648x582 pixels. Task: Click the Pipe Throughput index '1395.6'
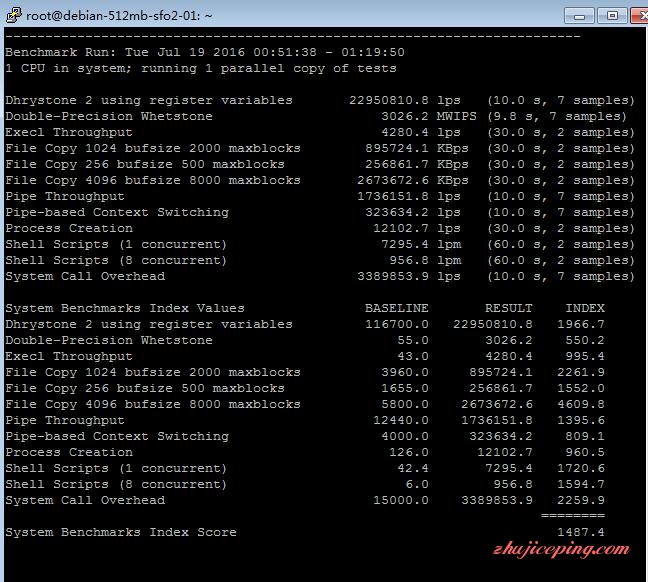click(x=581, y=420)
